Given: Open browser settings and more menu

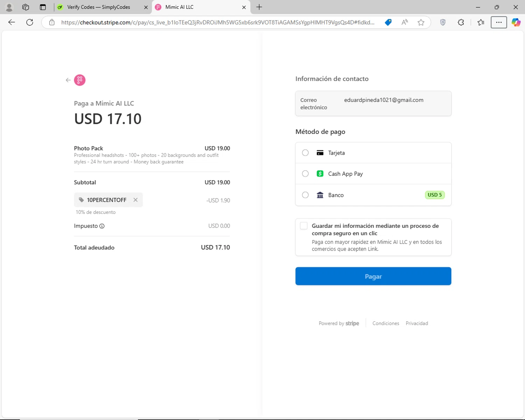Looking at the screenshot, I should pyautogui.click(x=499, y=22).
